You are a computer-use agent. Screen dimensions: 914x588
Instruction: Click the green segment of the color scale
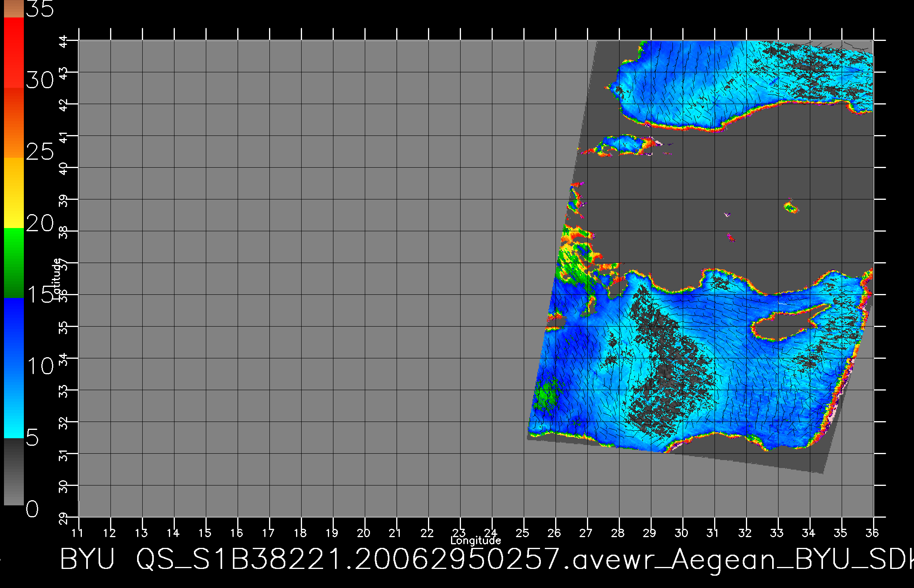tap(14, 263)
